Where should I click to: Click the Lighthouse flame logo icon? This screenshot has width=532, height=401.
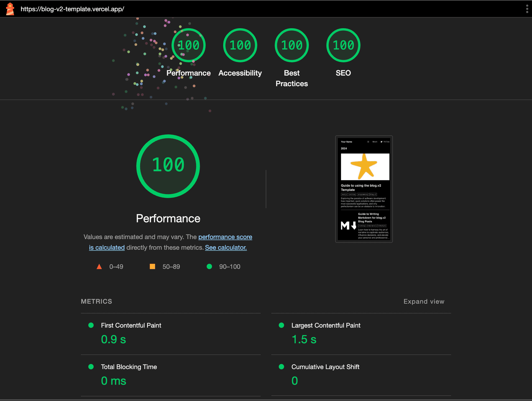10,8
